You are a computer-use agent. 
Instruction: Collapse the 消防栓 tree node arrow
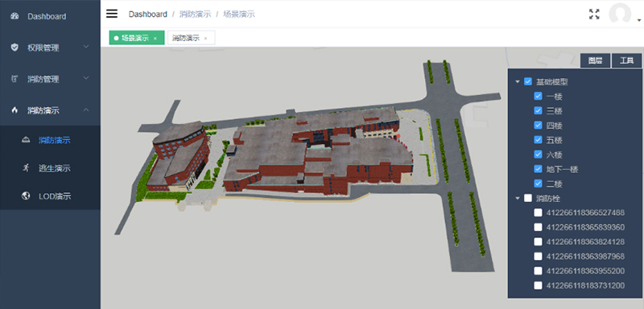click(x=517, y=199)
